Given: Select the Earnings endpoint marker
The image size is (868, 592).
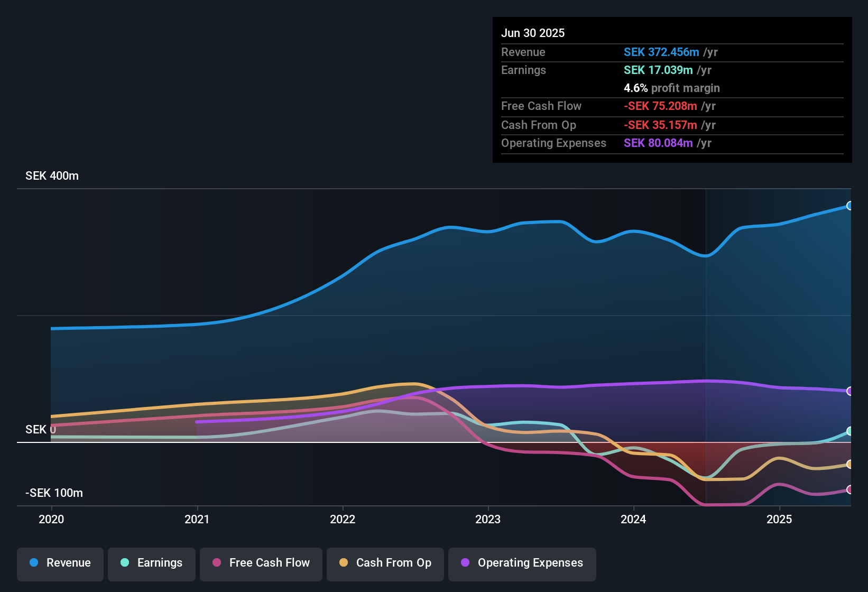Looking at the screenshot, I should coord(849,431).
